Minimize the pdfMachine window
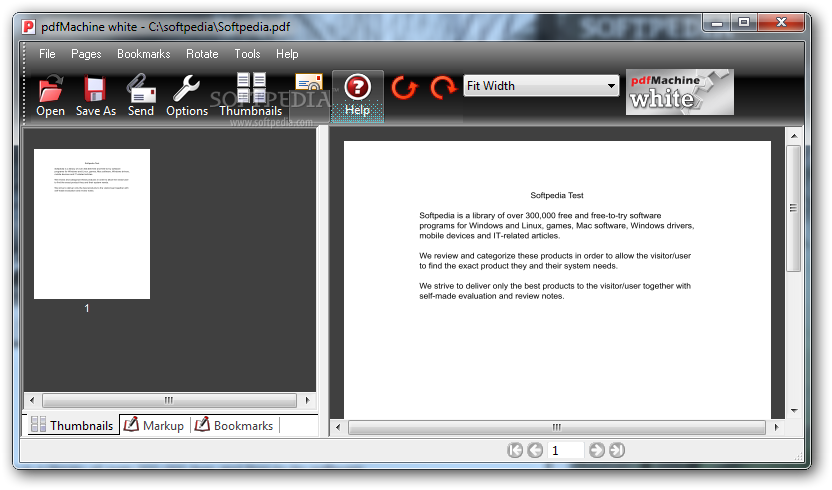832x490 pixels. click(x=717, y=23)
